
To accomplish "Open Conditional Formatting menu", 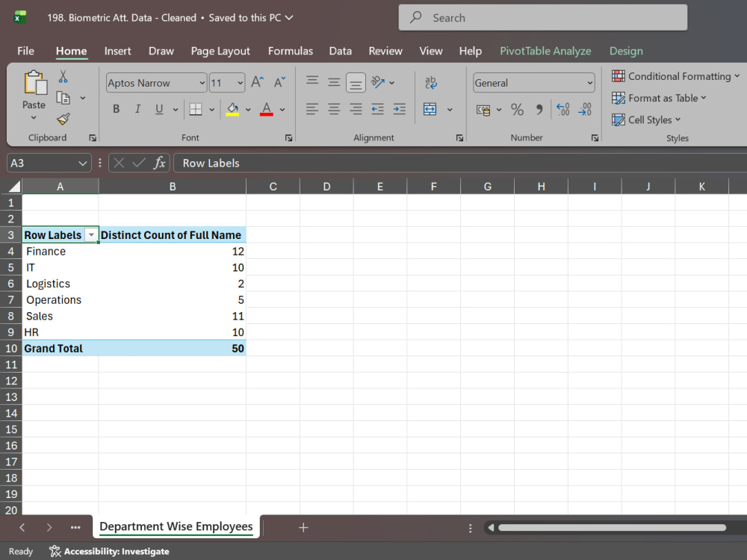I will click(x=675, y=76).
